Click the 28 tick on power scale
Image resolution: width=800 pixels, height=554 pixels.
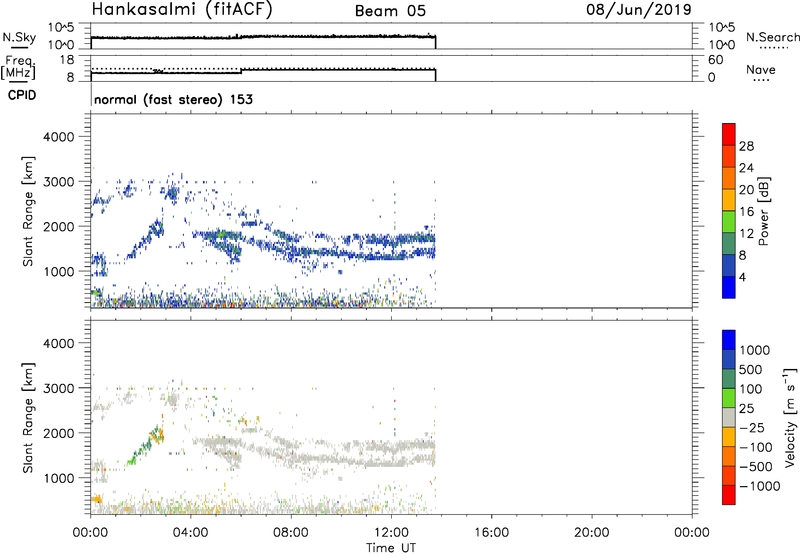746,146
